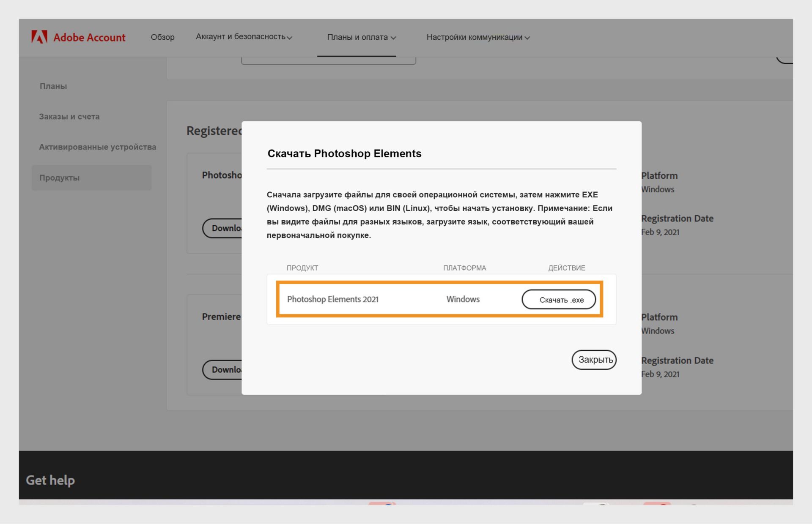
Task: Click the rounded button at top right edge
Action: tap(785, 60)
